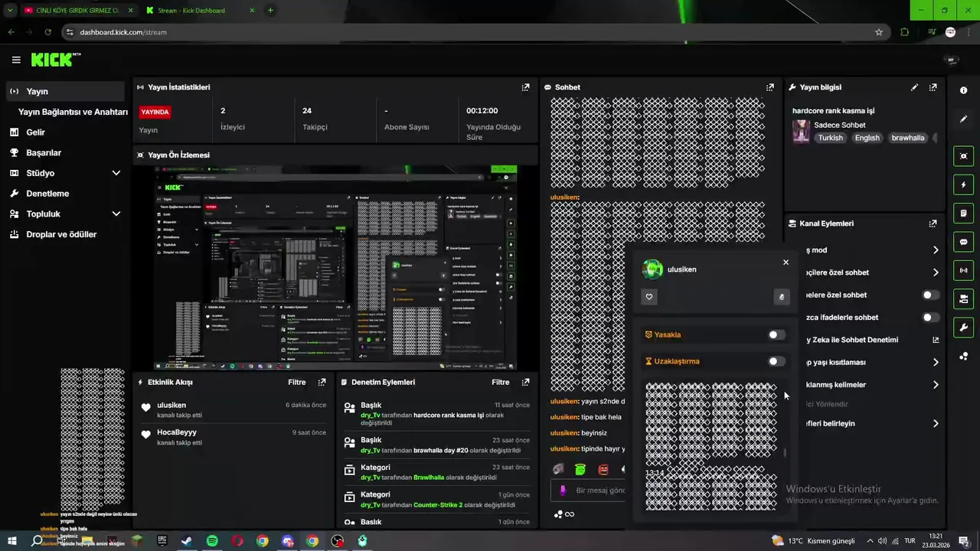The image size is (980, 551).
Task: Enable the Uzaklaştırma toggle
Action: tap(776, 361)
